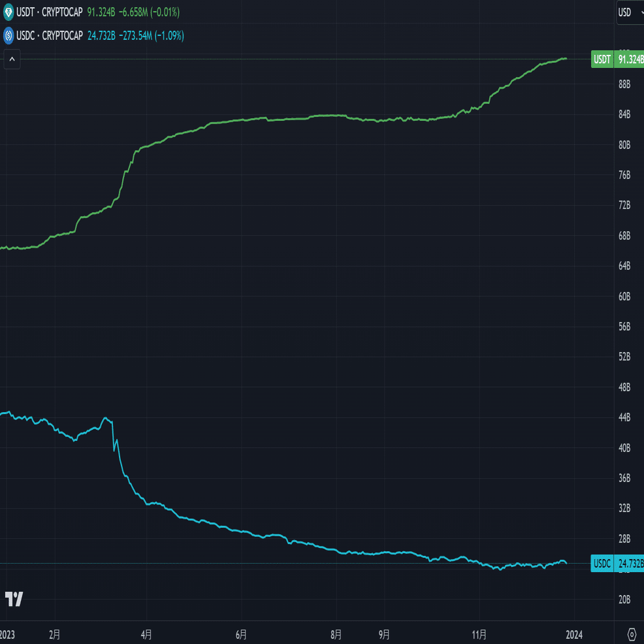
Task: Toggle visibility of the USDC · CRYPTOCAP series
Action: click(49, 34)
